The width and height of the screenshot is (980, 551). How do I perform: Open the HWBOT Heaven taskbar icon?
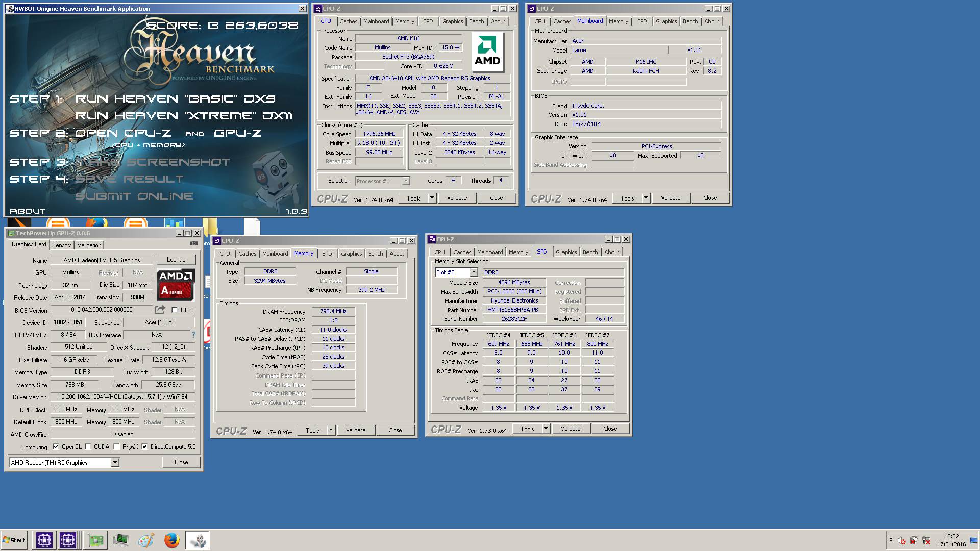coord(197,540)
